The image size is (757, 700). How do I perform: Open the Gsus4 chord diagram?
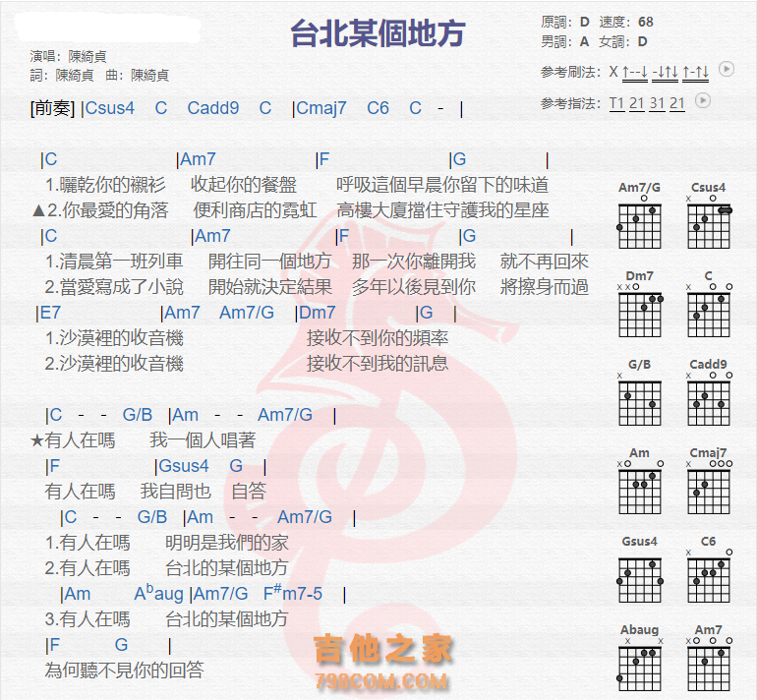(639, 569)
